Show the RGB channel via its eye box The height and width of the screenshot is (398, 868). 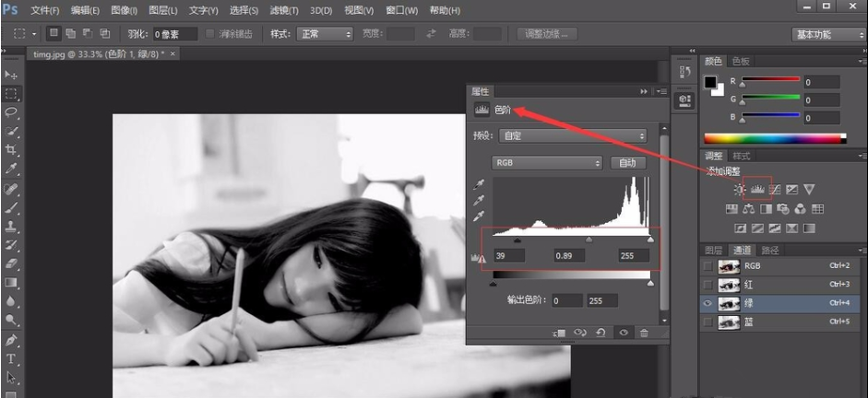click(707, 266)
